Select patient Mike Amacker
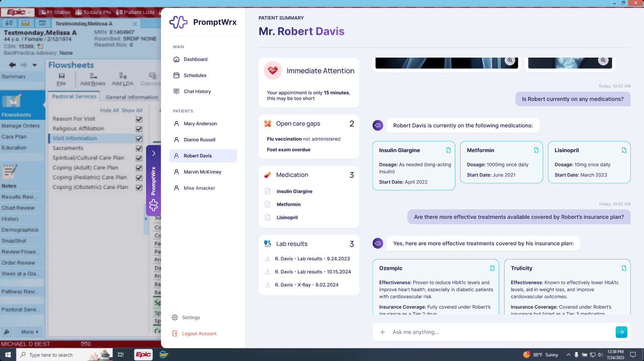The image size is (644, 361). (203, 188)
